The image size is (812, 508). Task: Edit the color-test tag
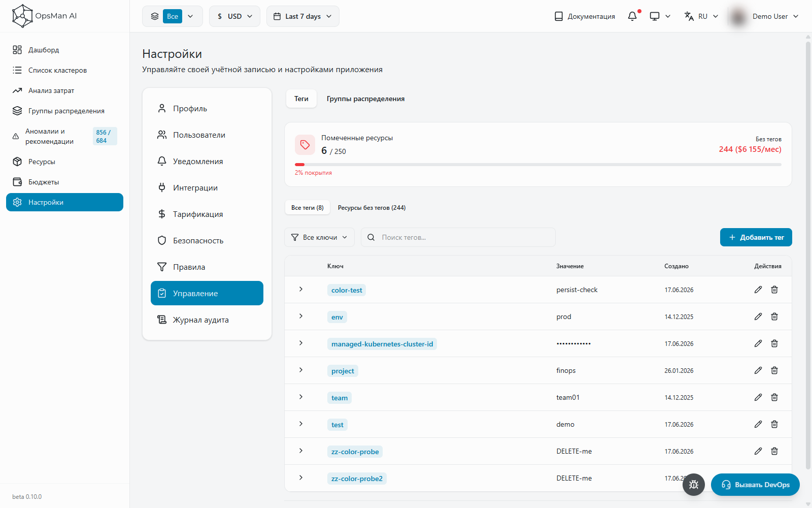[x=758, y=290]
